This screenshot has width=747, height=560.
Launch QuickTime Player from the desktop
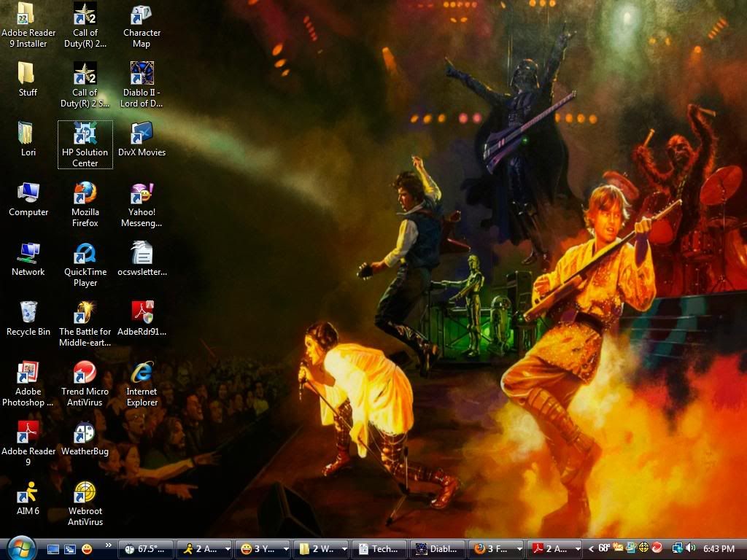[x=85, y=254]
